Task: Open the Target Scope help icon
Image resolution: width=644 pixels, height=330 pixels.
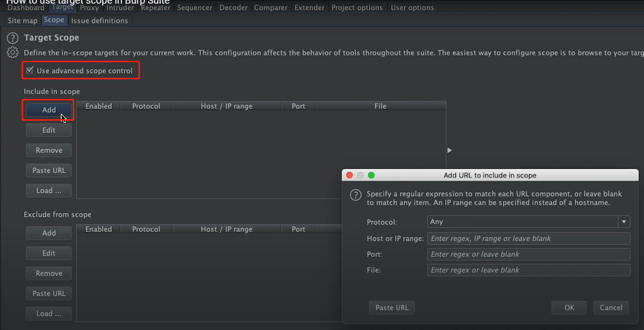Action: [x=13, y=38]
